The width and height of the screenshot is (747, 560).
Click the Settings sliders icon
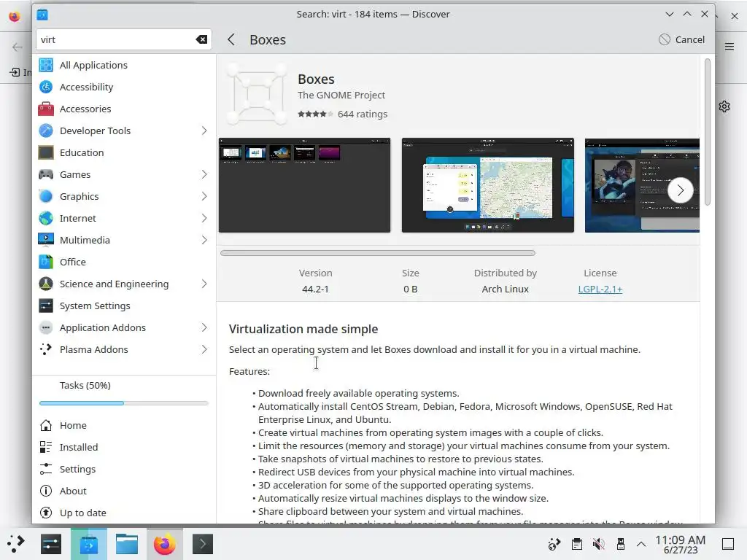(46, 470)
